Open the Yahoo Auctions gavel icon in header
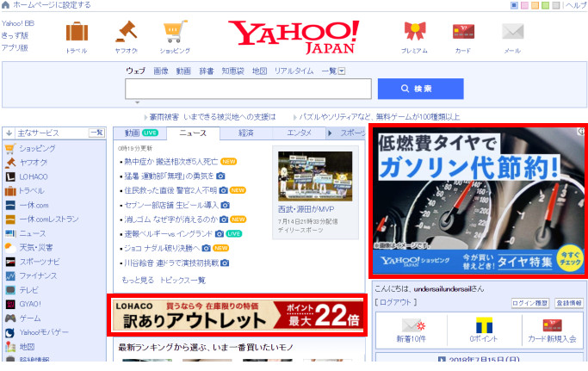588x371 pixels. point(127,31)
